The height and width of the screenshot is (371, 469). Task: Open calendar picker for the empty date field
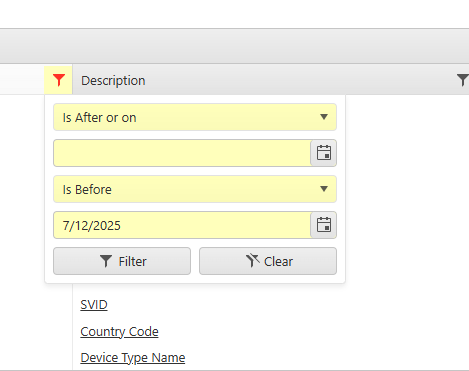tap(324, 153)
